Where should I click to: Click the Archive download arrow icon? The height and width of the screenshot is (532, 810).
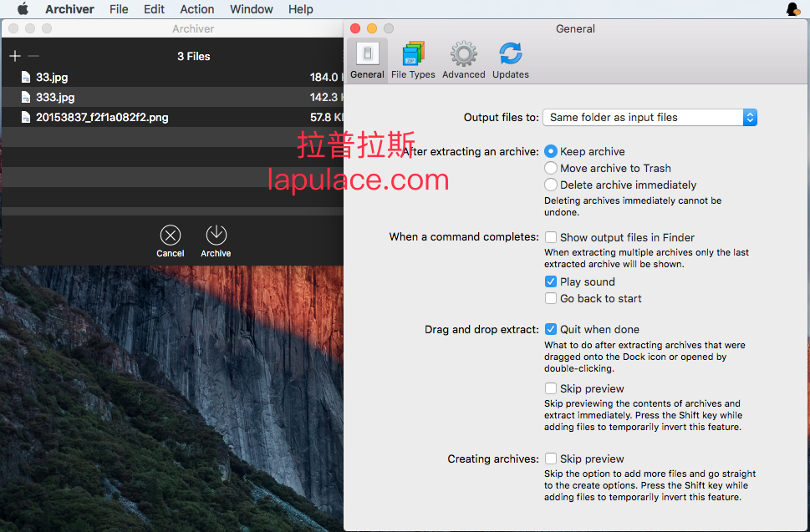216,236
